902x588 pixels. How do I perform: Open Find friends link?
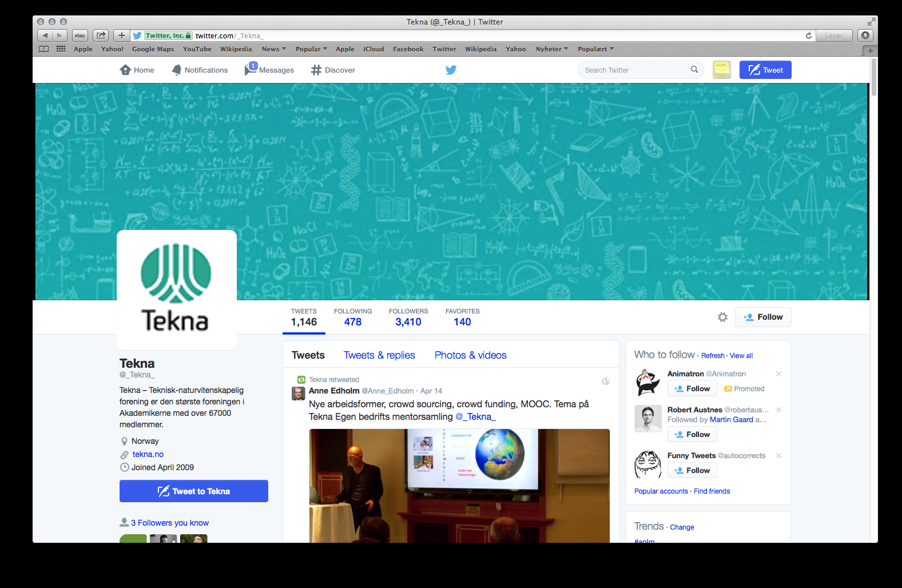click(x=712, y=491)
